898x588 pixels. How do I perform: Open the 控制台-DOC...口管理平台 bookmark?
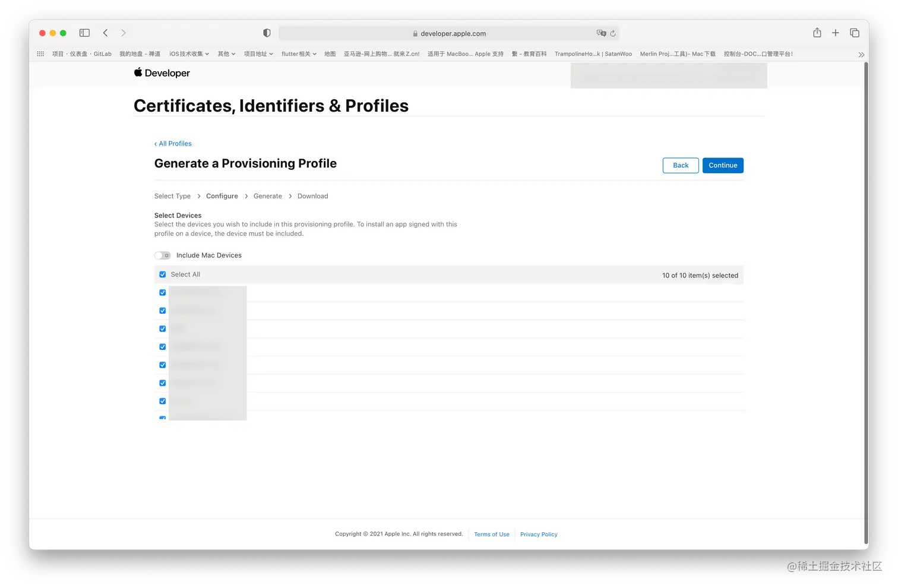tap(758, 54)
